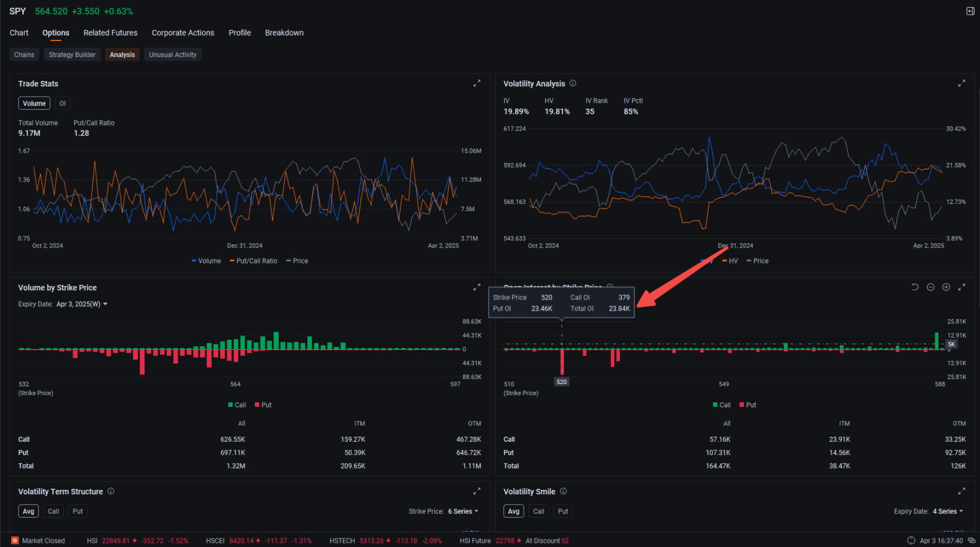Click the IV Rank value 35
The width and height of the screenshot is (980, 547).
click(590, 111)
